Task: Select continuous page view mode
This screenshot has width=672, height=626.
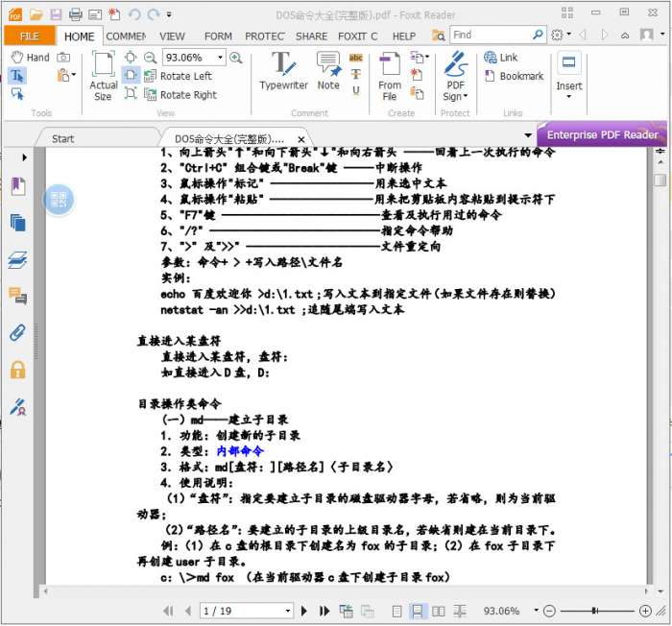Action: click(x=417, y=611)
